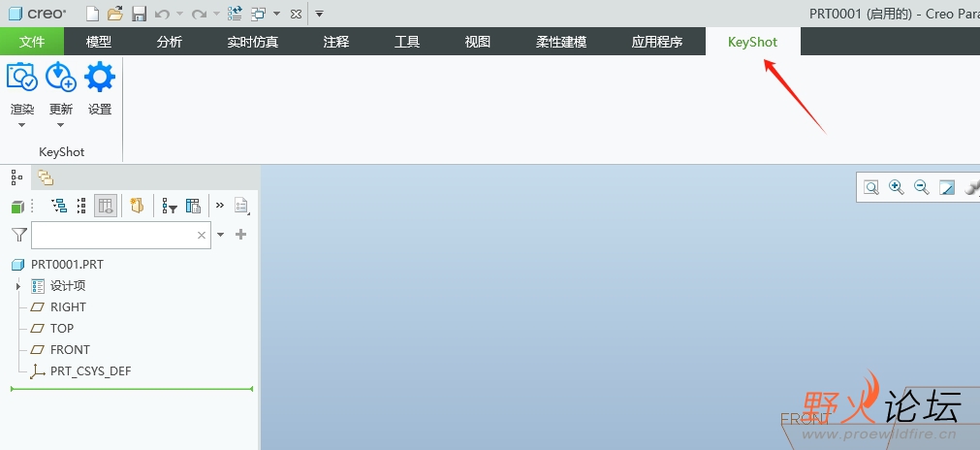Screen dimensions: 980x450
Task: Close the current window via toolbar X
Action: (x=297, y=14)
